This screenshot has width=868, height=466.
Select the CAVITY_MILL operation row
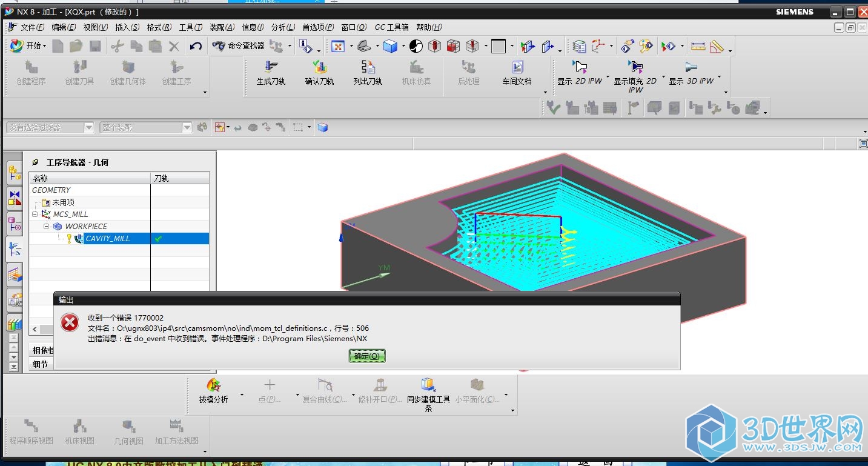pyautogui.click(x=119, y=239)
